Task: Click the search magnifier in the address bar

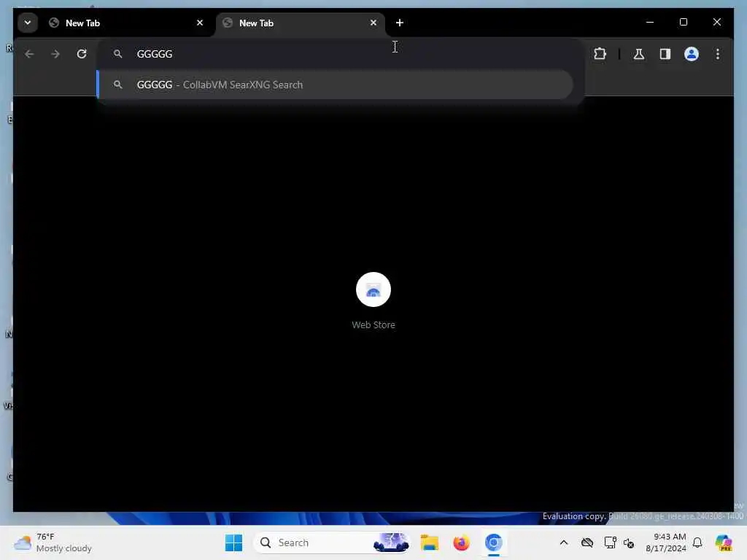Action: click(x=117, y=54)
